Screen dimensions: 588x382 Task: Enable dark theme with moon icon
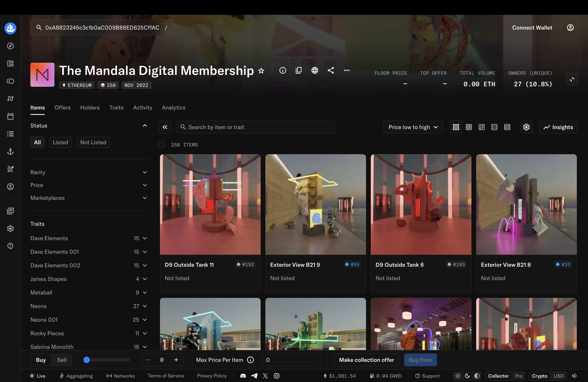pyautogui.click(x=467, y=376)
